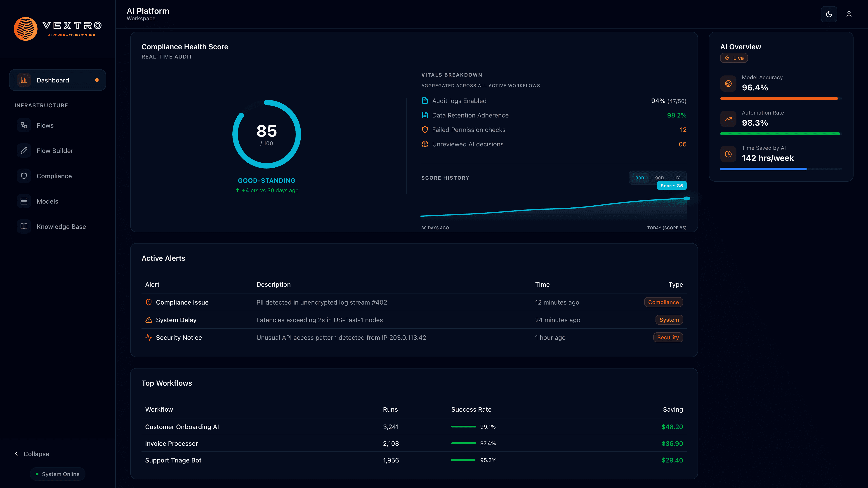Click the score history chart endpoint marker
This screenshot has width=868, height=488.
pyautogui.click(x=686, y=198)
